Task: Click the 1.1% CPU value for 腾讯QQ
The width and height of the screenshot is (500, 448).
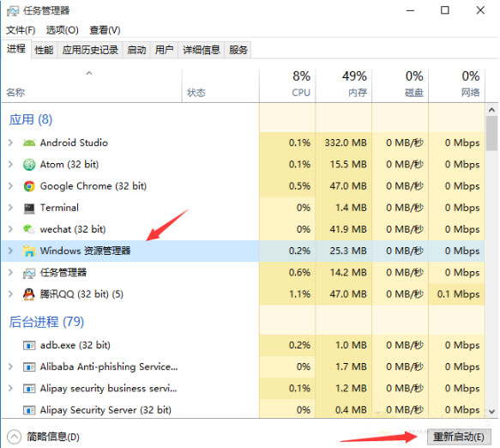Action: 299,294
